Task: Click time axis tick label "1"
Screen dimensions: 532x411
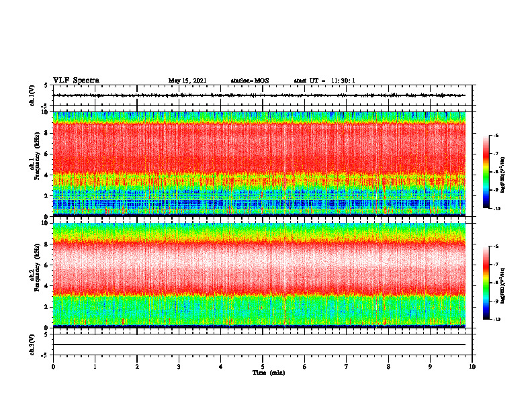Action: (x=95, y=367)
